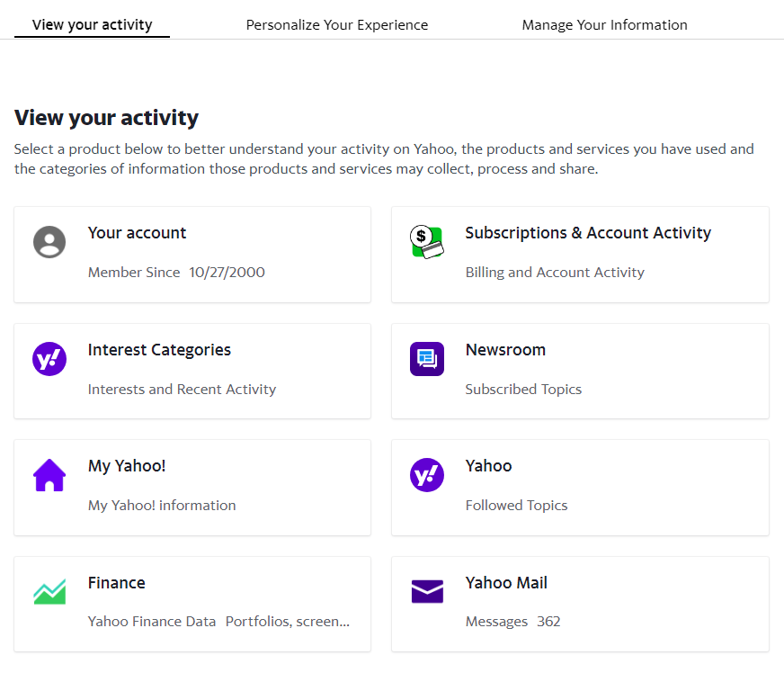Screen dimensions: 784x682
Task: Click the Interest Categories Yahoo icon
Action: point(49,359)
